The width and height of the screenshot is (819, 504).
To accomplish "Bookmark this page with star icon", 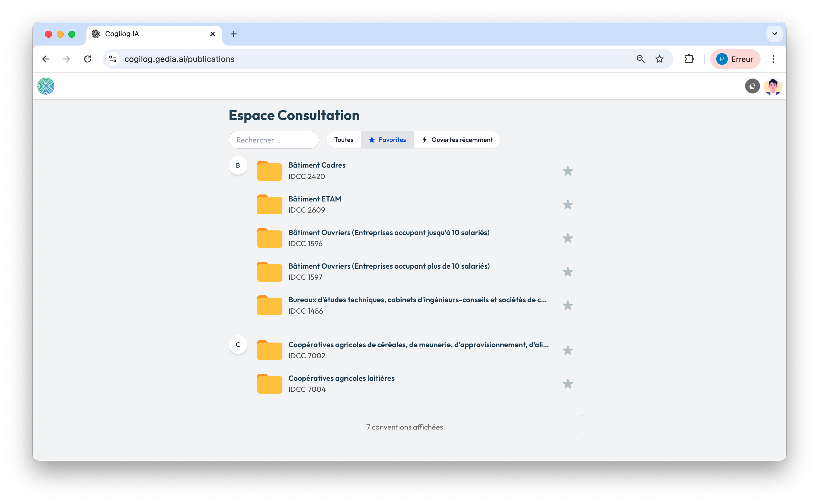I will tap(659, 59).
